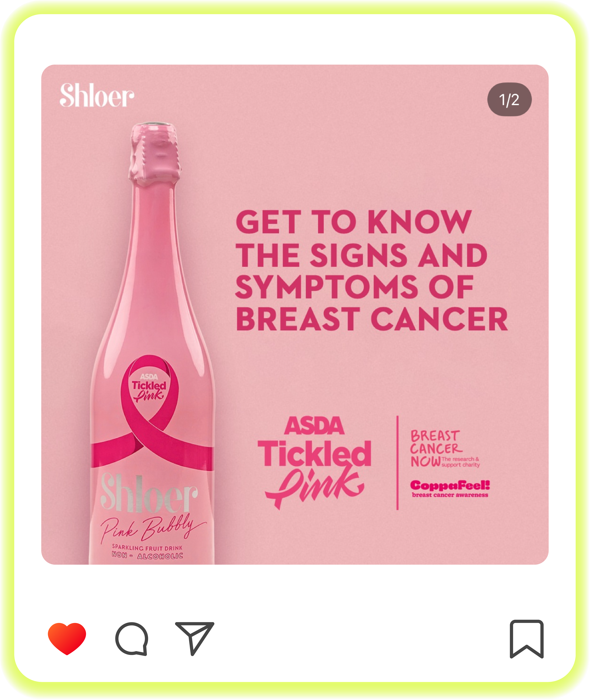
Task: Tap the 1/2 slide counter badge
Action: [x=509, y=100]
